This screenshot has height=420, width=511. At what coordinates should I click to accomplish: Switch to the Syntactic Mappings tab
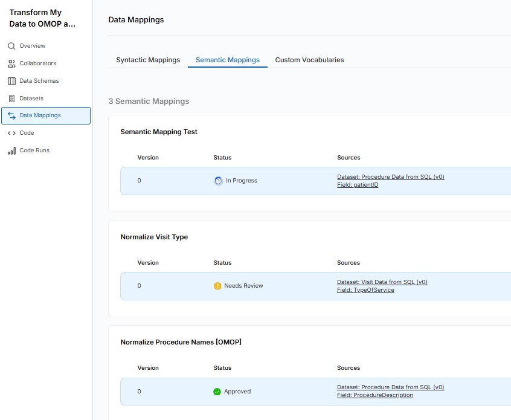click(x=148, y=60)
